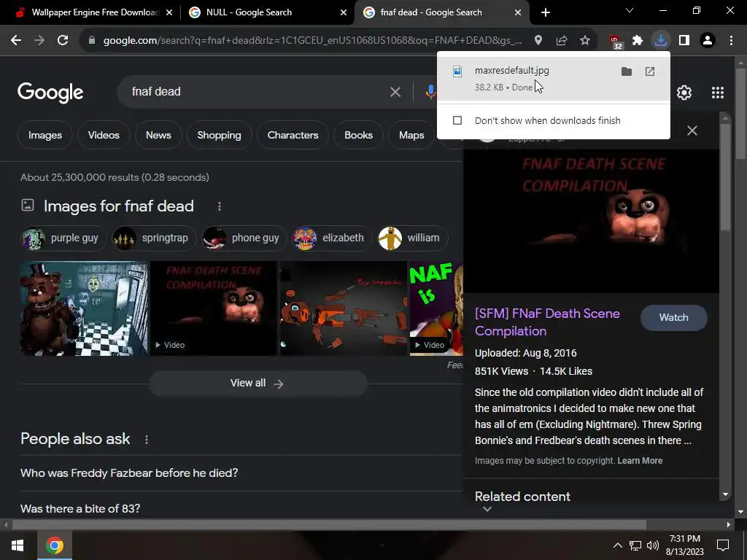Filter images by springtrap chip

point(153,238)
